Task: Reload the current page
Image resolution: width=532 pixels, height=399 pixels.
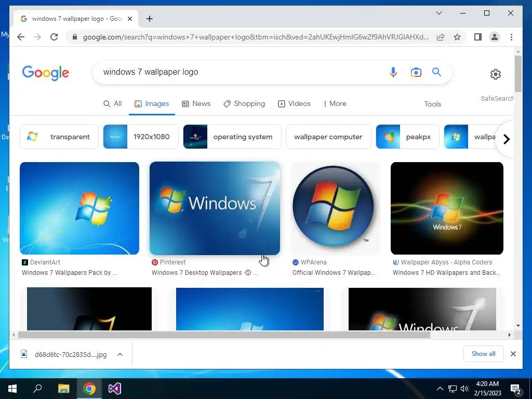Action: point(54,37)
